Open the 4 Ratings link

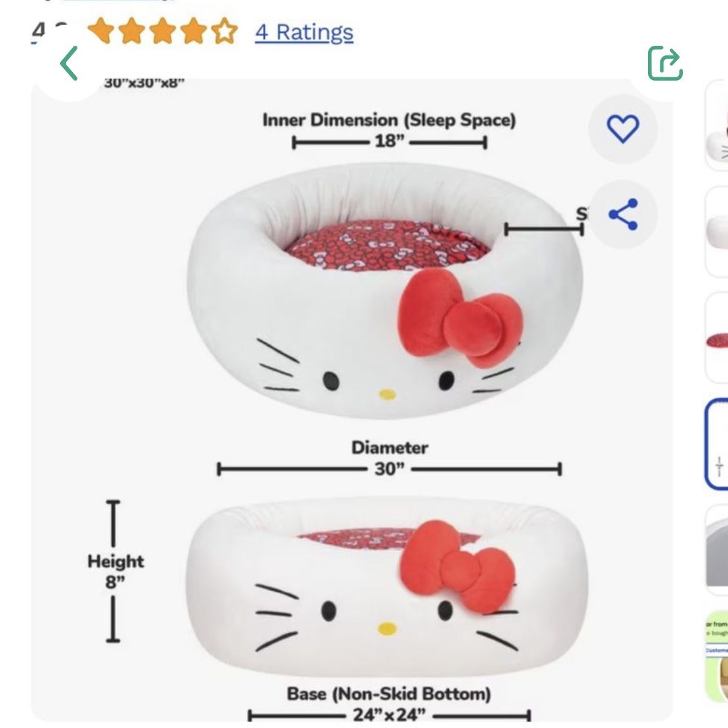click(304, 32)
